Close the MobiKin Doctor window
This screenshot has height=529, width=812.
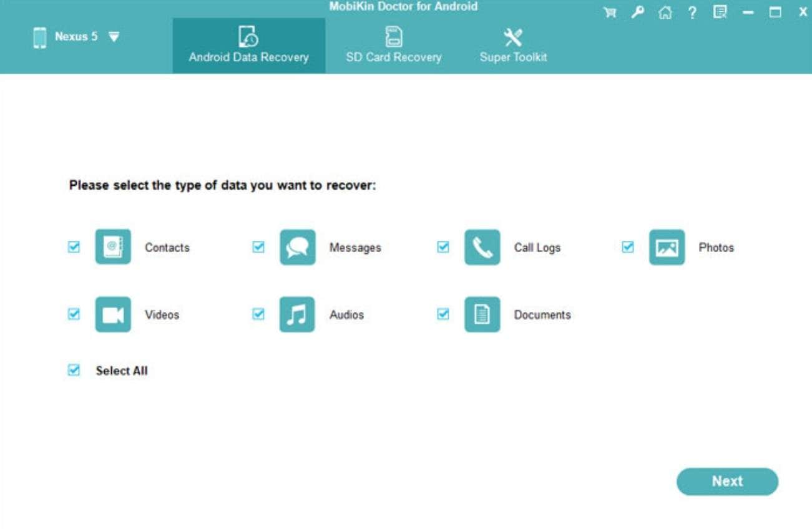point(803,12)
